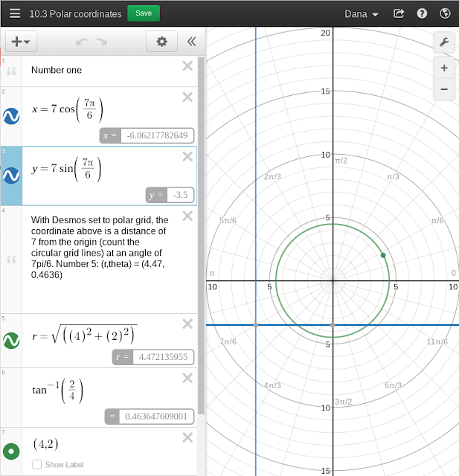
Task: Click the 'Number one' note text
Action: pyautogui.click(x=57, y=70)
